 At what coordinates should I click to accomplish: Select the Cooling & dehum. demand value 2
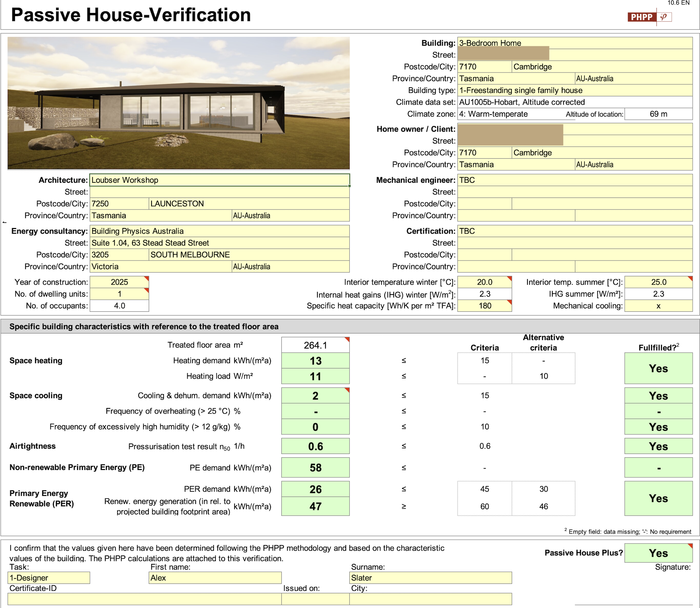(315, 396)
